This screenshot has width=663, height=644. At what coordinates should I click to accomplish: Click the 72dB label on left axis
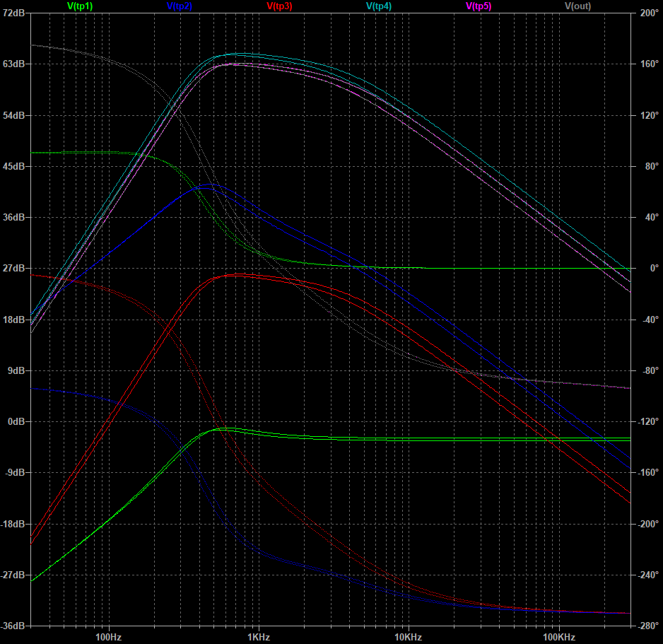pyautogui.click(x=14, y=13)
